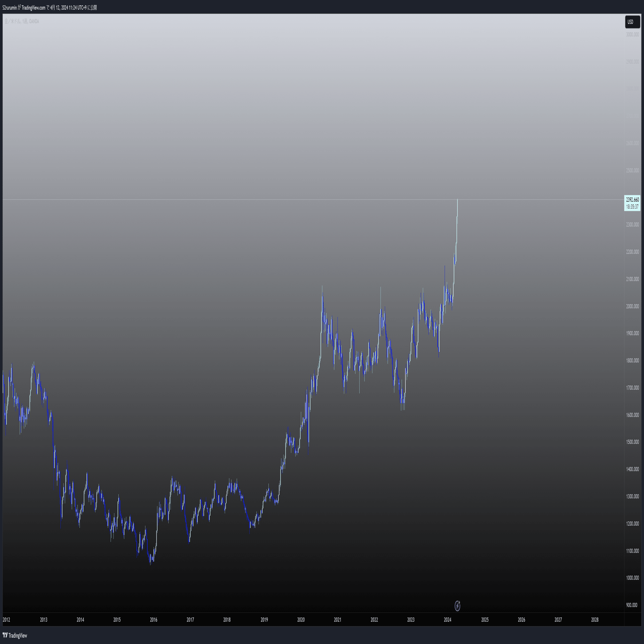Click the 2392.660 current price label

tap(632, 200)
